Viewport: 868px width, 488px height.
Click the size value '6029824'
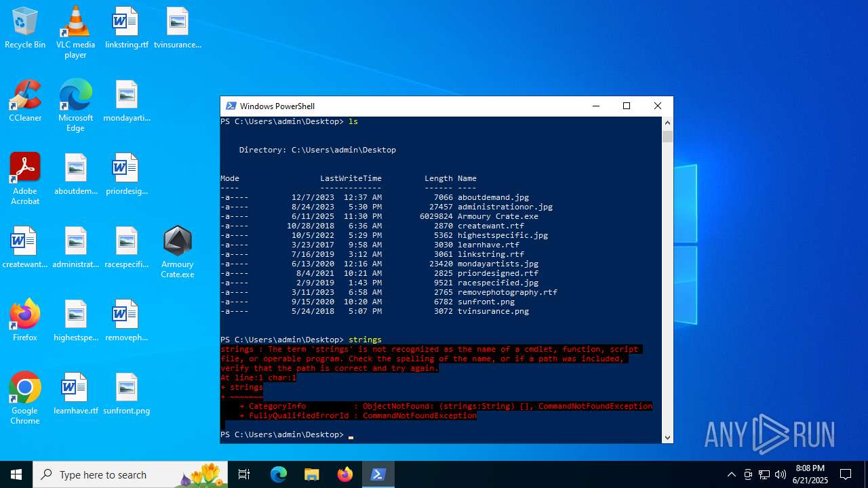pyautogui.click(x=436, y=216)
